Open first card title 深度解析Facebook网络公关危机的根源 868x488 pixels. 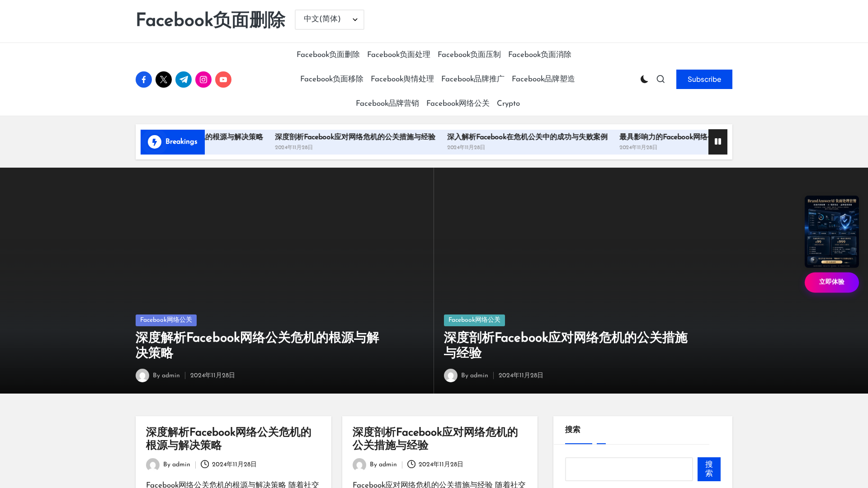[229, 439]
